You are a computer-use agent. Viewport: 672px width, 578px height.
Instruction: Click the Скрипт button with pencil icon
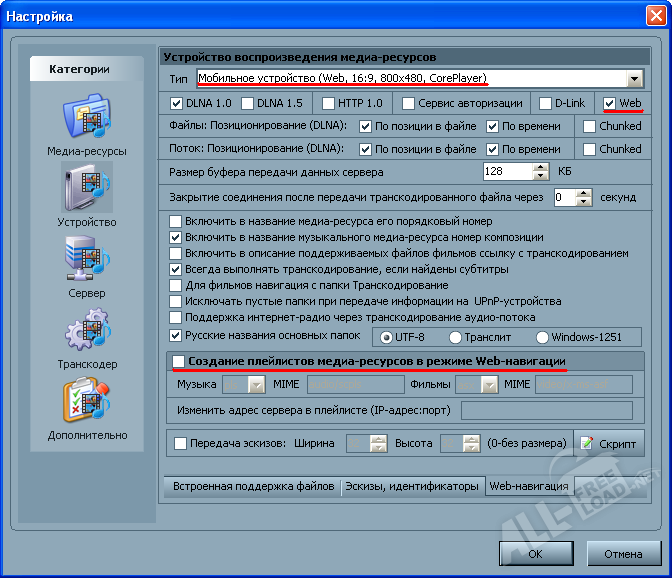pyautogui.click(x=609, y=443)
